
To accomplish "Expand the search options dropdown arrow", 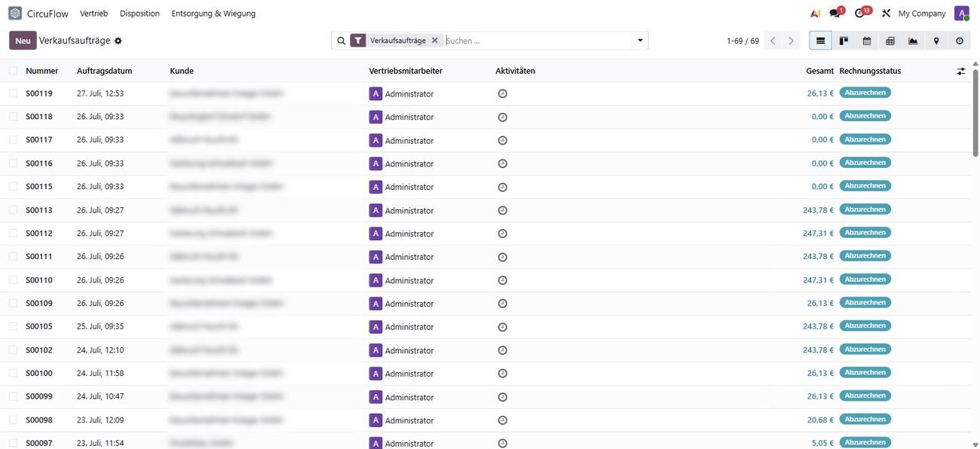I will [640, 41].
